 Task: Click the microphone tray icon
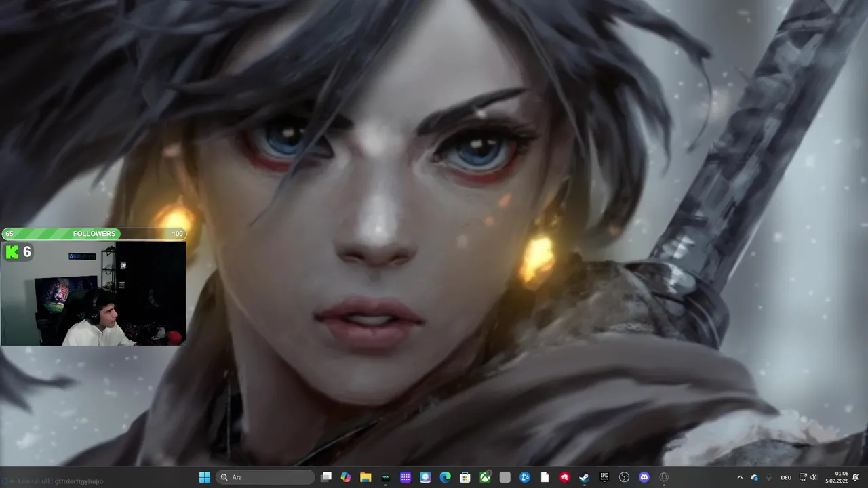click(768, 477)
